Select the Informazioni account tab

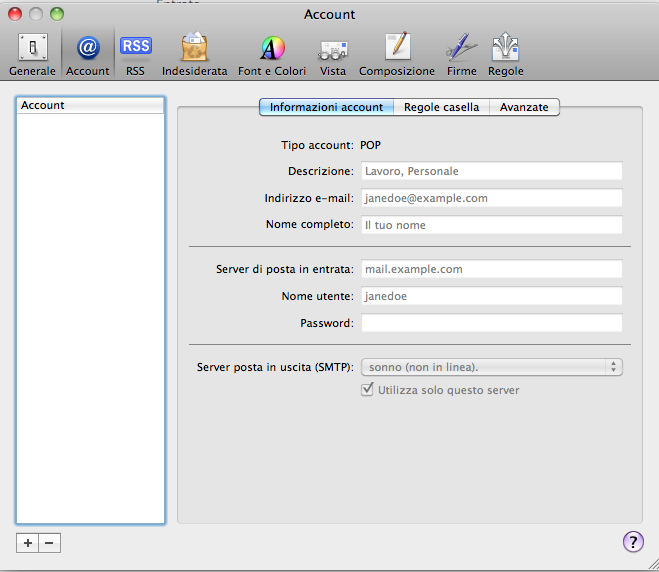(x=326, y=107)
